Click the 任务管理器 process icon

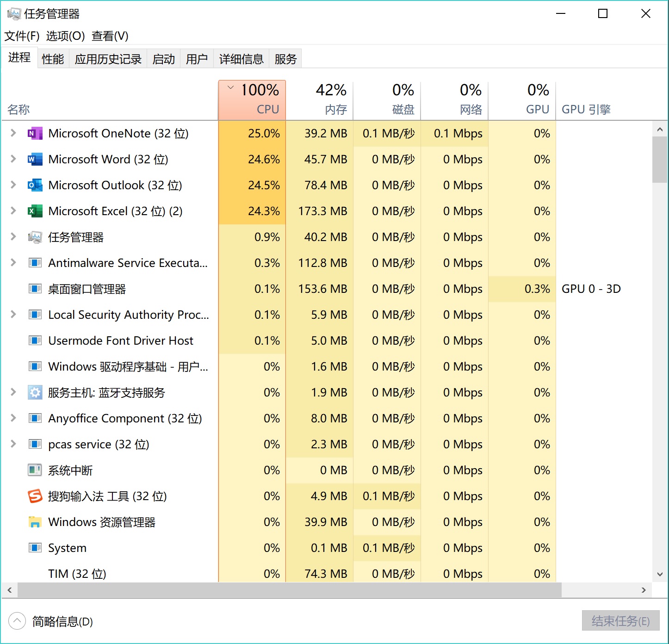34,237
